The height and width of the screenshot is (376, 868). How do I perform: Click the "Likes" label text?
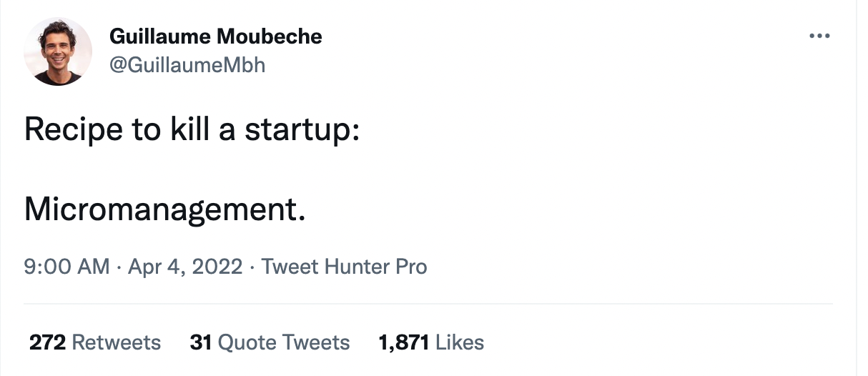point(460,342)
